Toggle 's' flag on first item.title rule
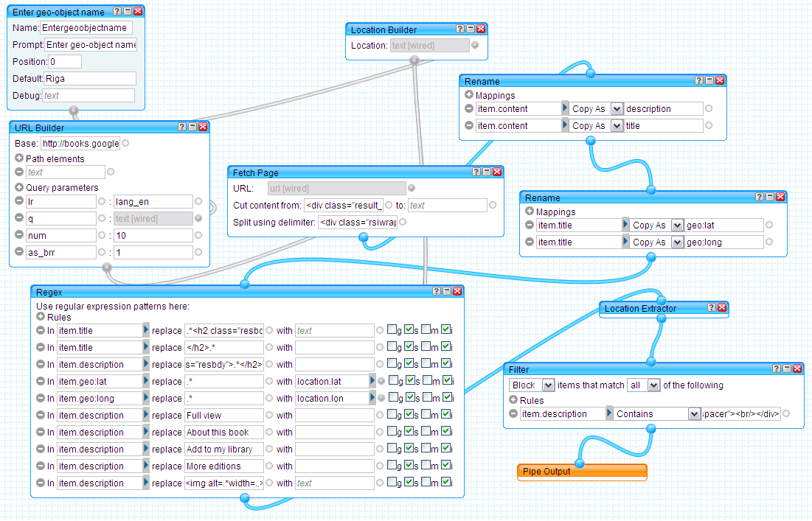This screenshot has width=812, height=521. click(409, 329)
